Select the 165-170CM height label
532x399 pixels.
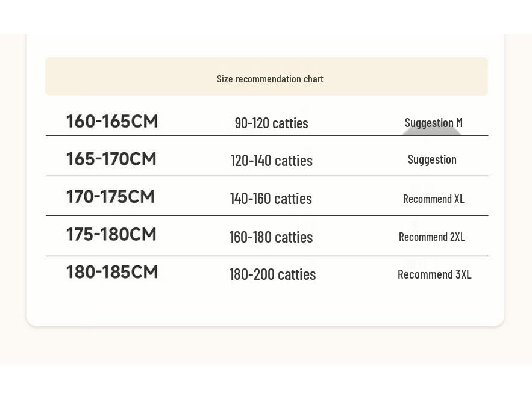coord(111,159)
